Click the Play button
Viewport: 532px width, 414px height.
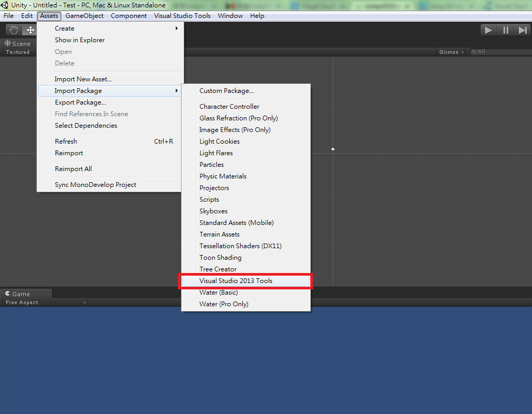[x=489, y=30]
